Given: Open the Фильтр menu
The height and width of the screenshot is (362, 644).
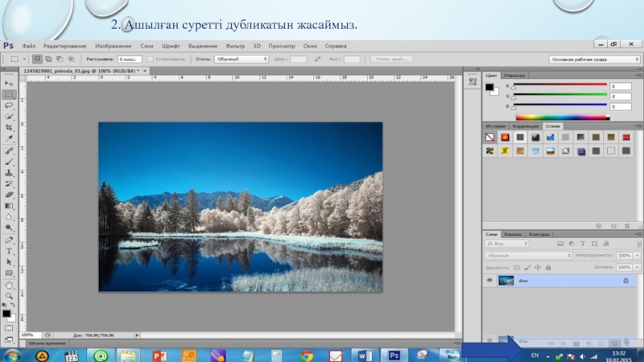Looking at the screenshot, I should tap(235, 47).
